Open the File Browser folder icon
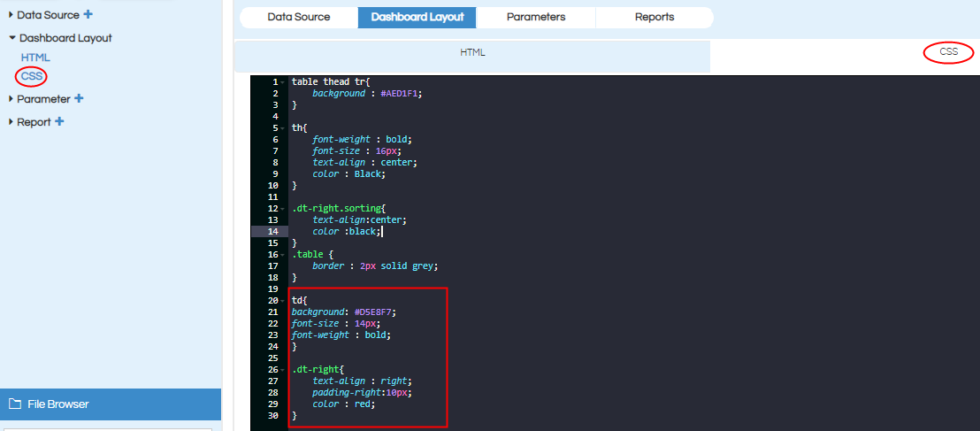The height and width of the screenshot is (431, 980). [x=15, y=404]
